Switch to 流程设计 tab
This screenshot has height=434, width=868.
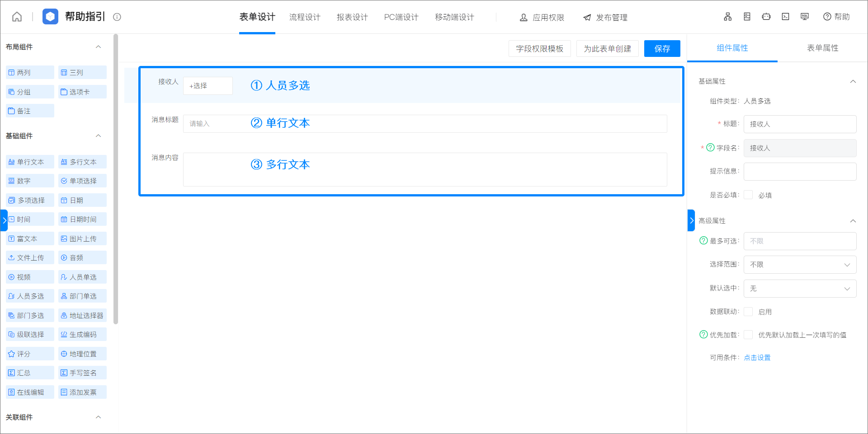[305, 17]
